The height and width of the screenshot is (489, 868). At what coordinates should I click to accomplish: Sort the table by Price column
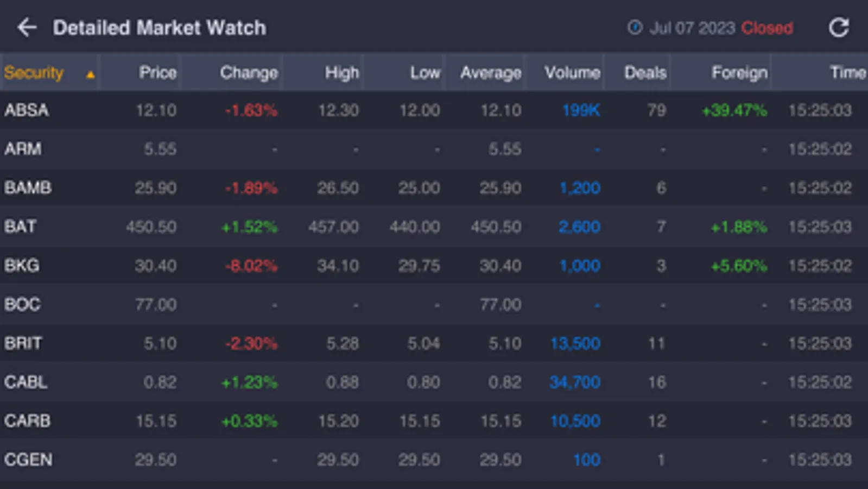click(157, 72)
